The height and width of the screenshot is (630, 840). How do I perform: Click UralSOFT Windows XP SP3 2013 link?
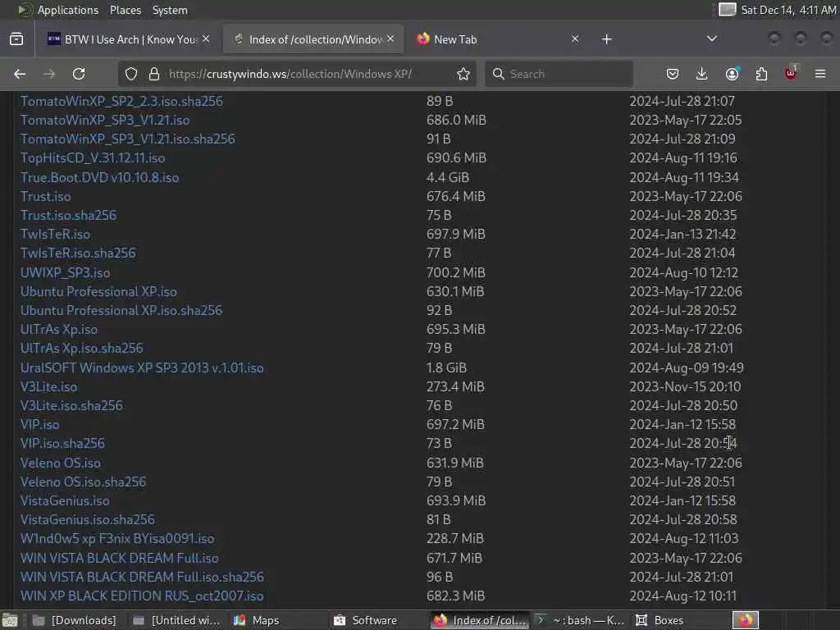[142, 368]
